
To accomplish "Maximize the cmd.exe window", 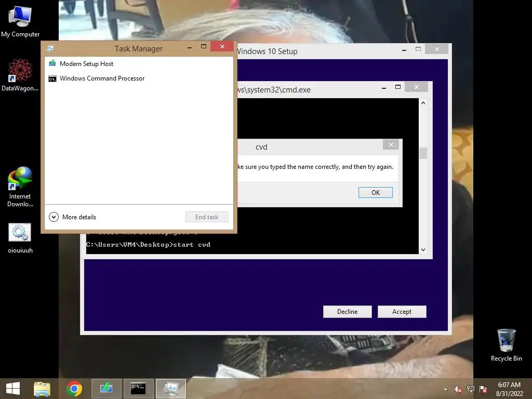I will (398, 87).
